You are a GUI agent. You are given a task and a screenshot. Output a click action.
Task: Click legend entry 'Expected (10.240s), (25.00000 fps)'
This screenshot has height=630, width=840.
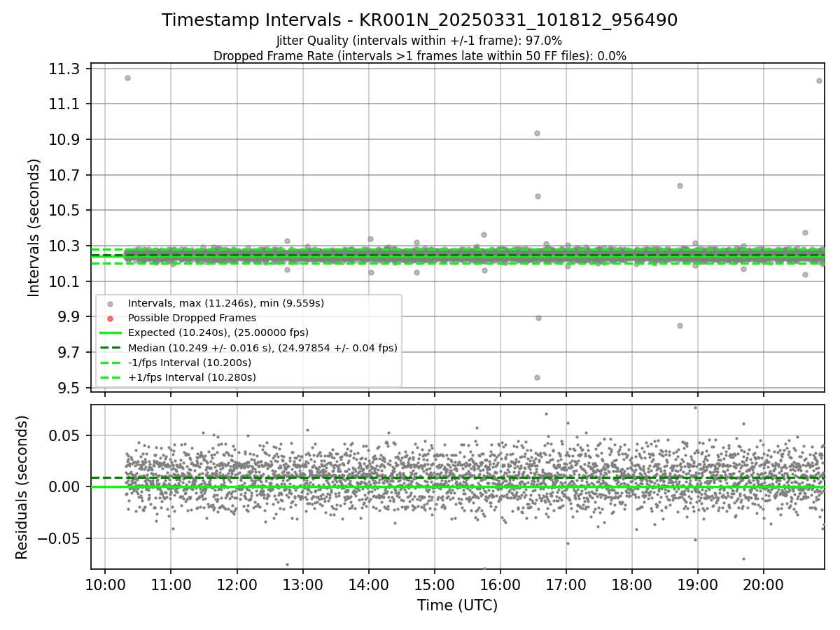[218, 332]
